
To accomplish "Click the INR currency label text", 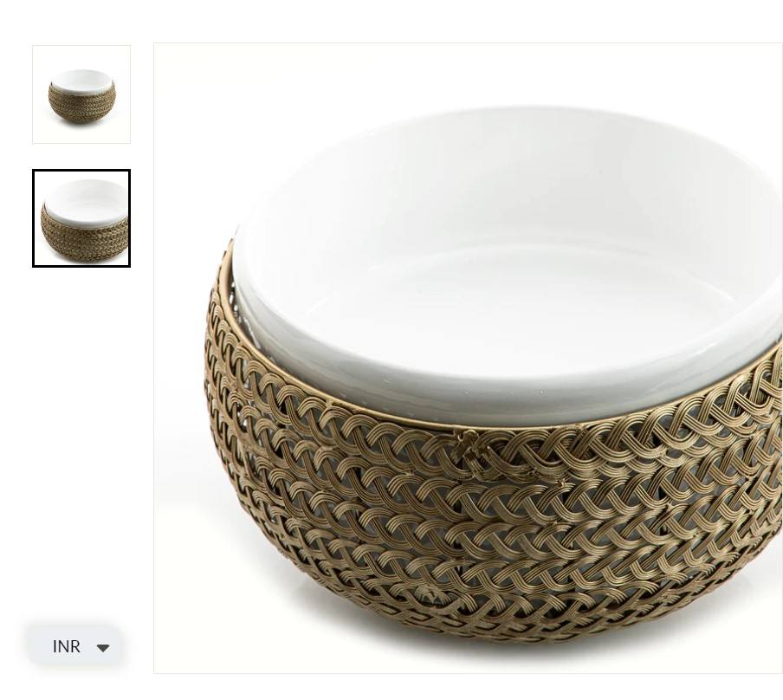I will pos(66,646).
